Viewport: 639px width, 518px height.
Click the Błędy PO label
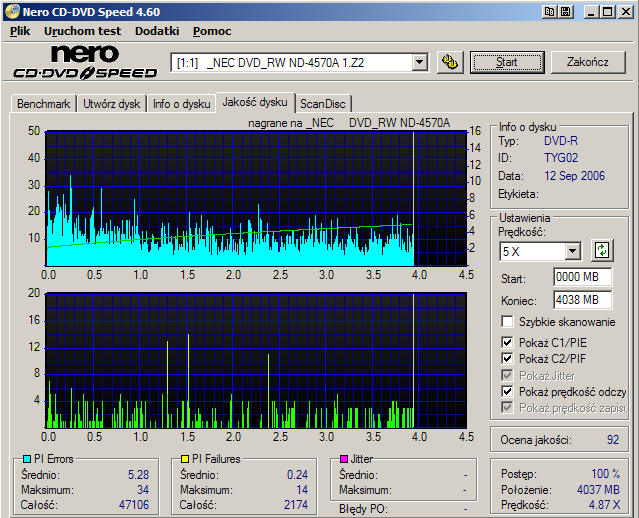point(364,509)
